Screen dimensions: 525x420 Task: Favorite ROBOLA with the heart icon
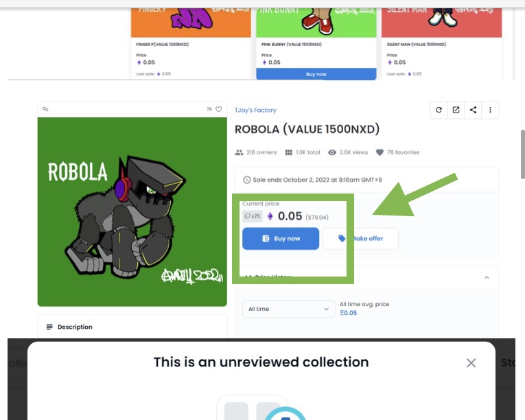pyautogui.click(x=219, y=109)
